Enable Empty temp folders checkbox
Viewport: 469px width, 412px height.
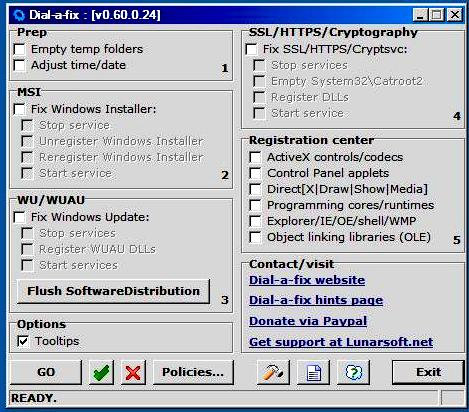click(x=20, y=49)
